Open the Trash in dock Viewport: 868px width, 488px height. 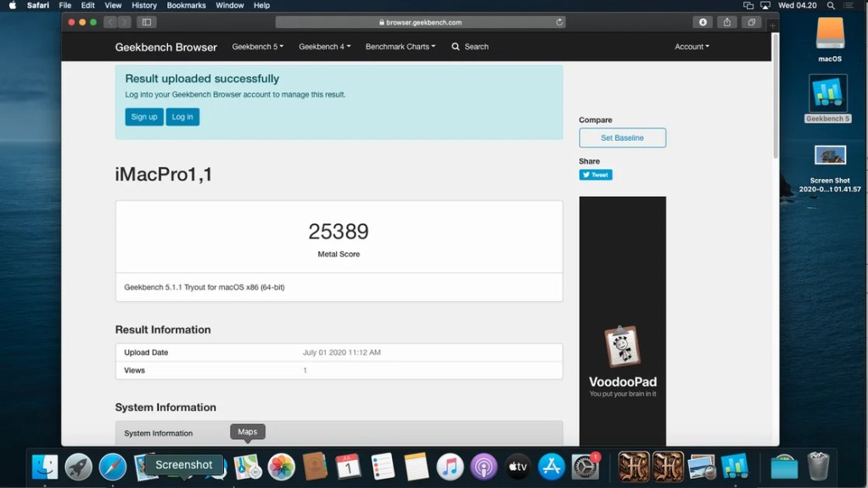click(818, 467)
